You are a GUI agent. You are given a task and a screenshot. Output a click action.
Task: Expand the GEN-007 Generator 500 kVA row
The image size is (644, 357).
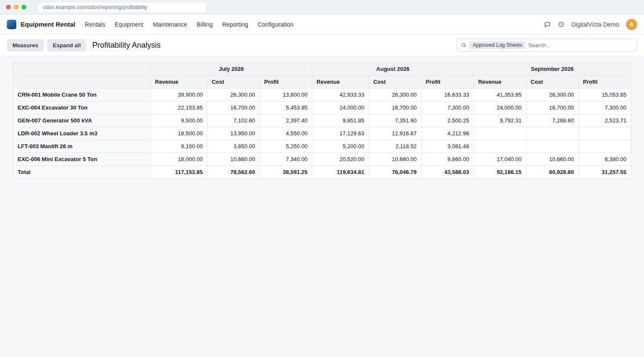[x=82, y=120]
